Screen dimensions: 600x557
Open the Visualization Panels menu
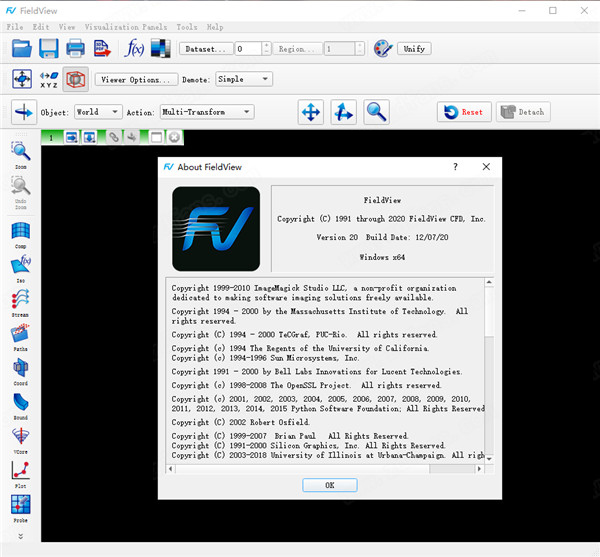click(x=126, y=27)
